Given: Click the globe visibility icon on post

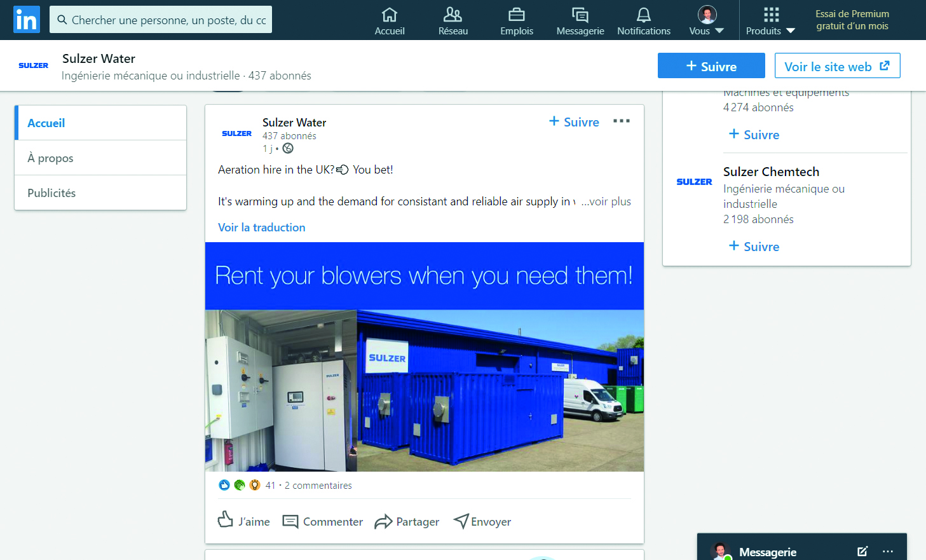Looking at the screenshot, I should tap(288, 148).
